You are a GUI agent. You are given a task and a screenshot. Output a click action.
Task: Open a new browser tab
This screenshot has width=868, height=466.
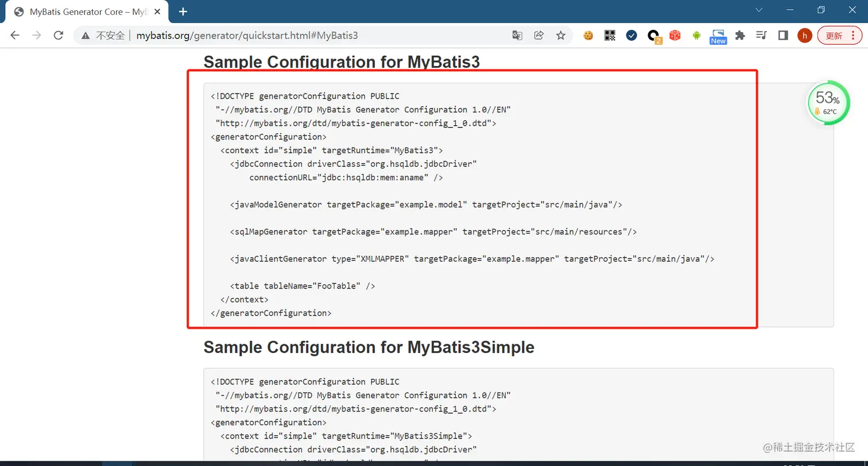tap(183, 11)
